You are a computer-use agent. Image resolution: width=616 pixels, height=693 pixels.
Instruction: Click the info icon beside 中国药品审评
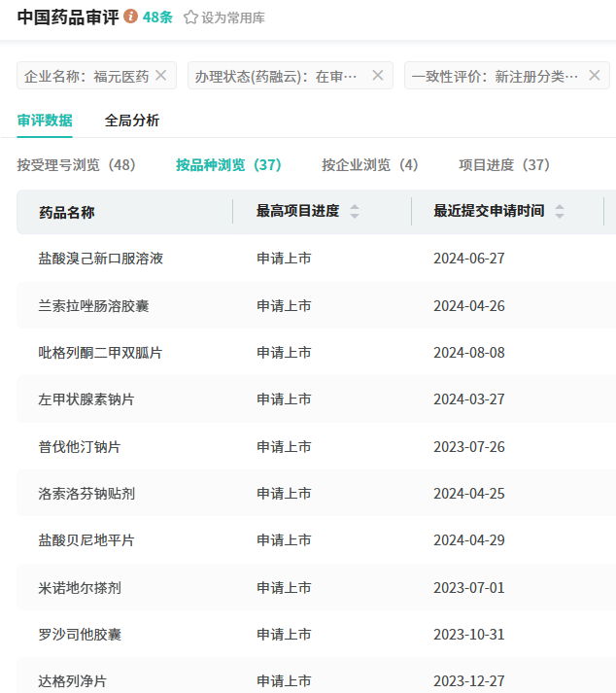(131, 17)
